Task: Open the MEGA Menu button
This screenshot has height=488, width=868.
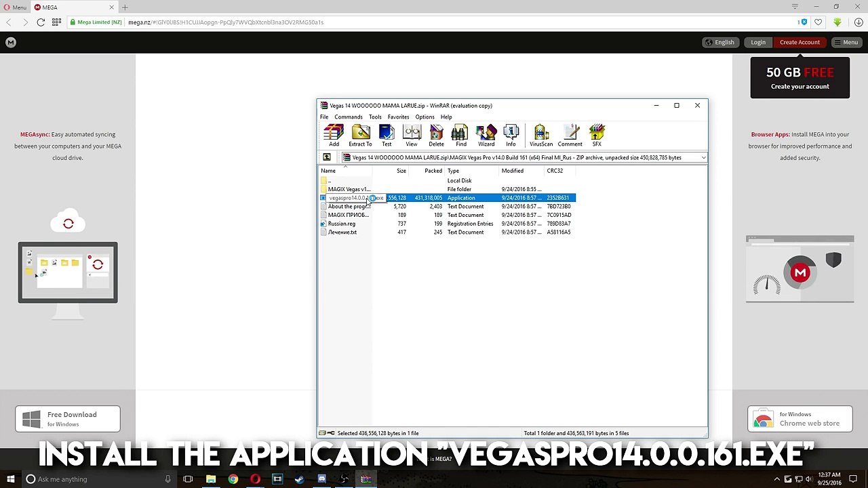Action: click(x=846, y=42)
